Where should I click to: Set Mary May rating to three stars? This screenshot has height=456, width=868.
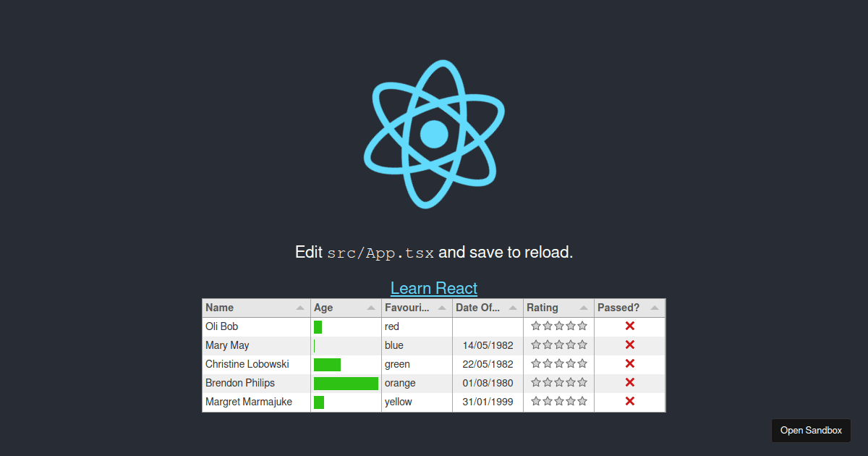559,345
